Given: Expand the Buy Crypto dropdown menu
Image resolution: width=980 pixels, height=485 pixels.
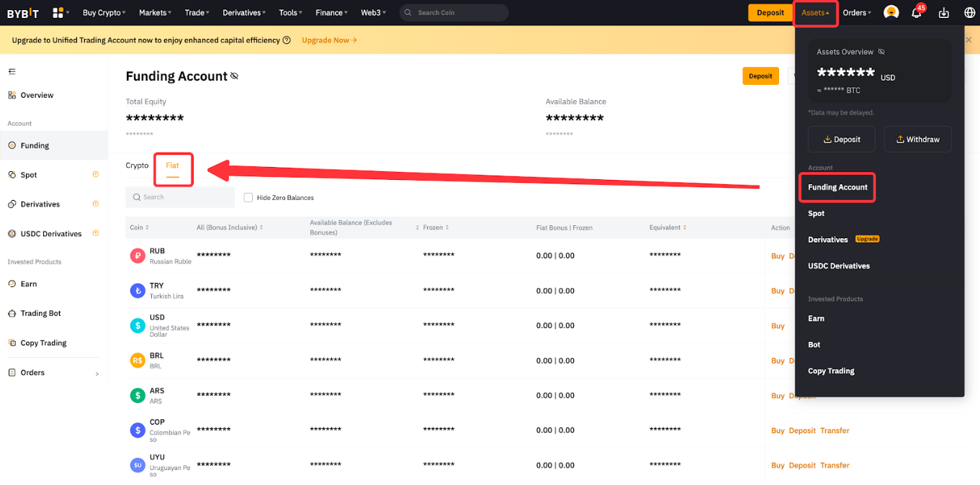Looking at the screenshot, I should tap(104, 13).
